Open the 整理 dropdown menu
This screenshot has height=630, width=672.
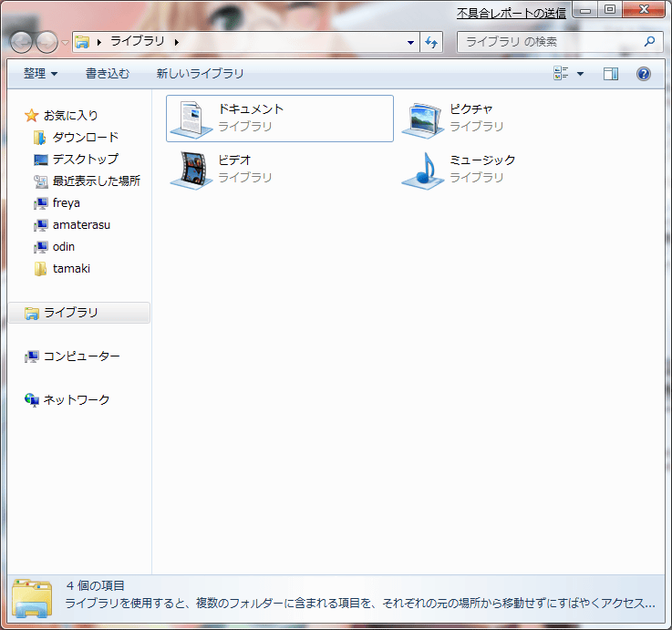[40, 74]
